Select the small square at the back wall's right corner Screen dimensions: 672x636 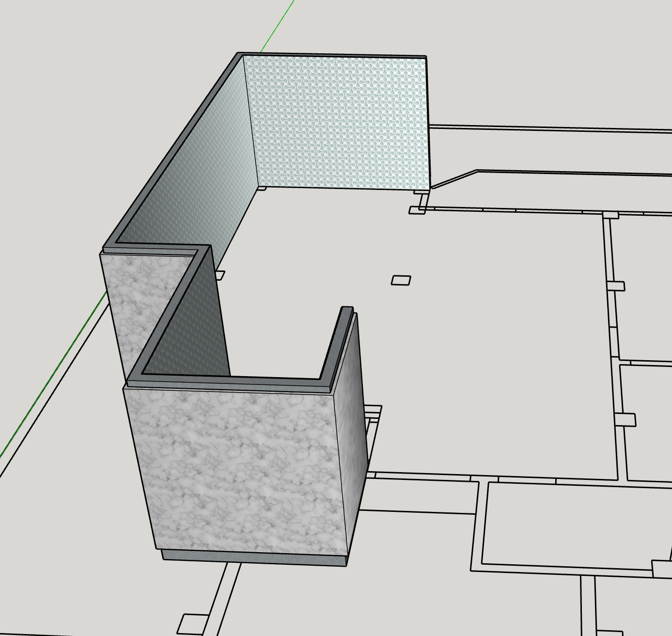pos(416,210)
